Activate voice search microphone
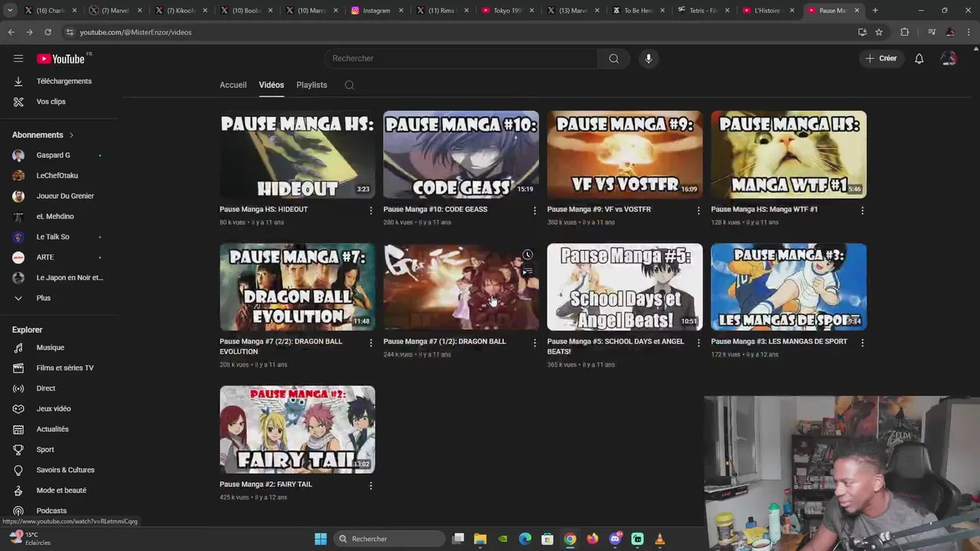980x551 pixels. (x=648, y=58)
